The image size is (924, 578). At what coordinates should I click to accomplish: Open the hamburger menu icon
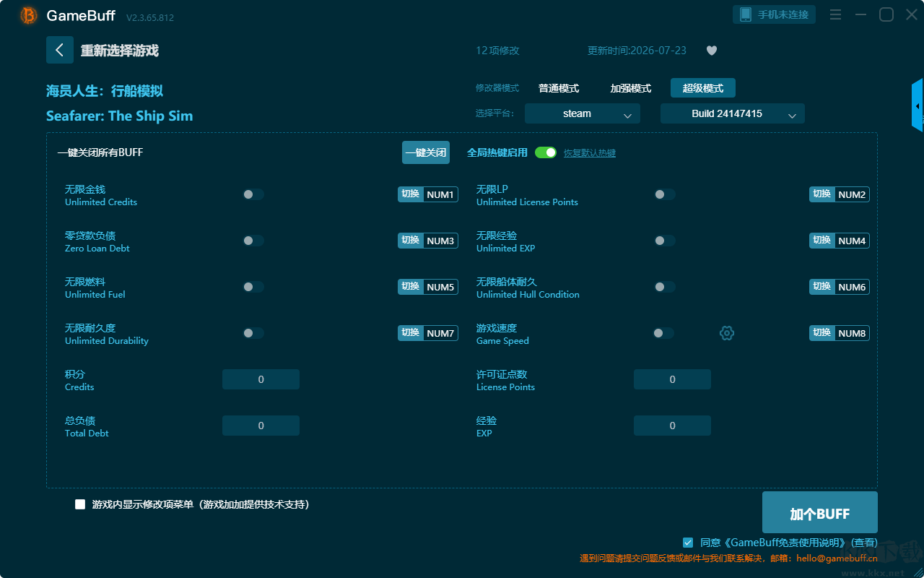(x=835, y=14)
